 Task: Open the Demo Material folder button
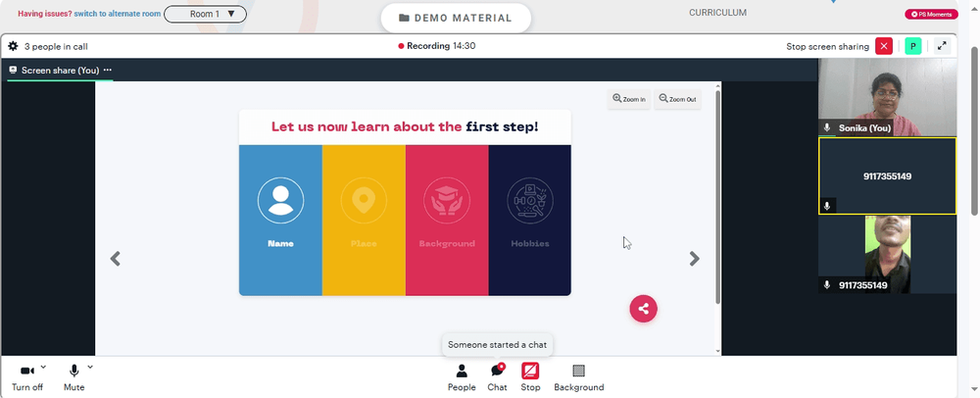[456, 18]
